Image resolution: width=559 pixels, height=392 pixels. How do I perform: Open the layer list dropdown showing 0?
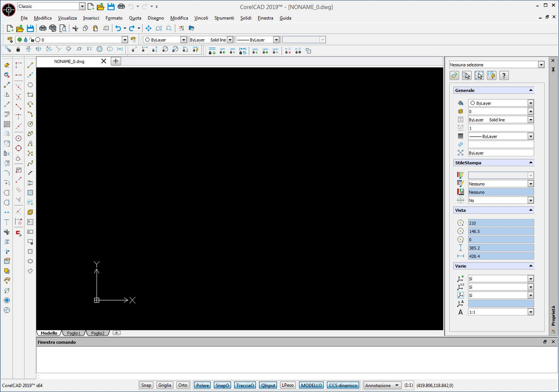[x=125, y=40]
